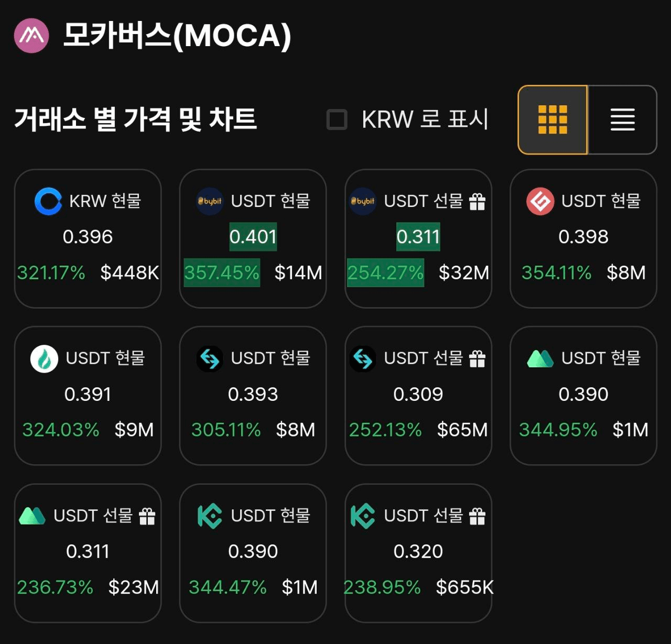Open the KuCoin futures card with $655K volume
This screenshot has height=644, width=671.
tap(418, 553)
